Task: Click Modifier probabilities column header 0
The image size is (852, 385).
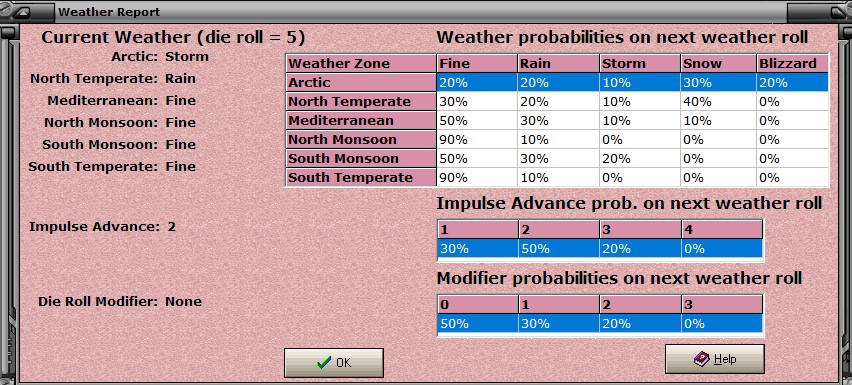Action: [478, 305]
